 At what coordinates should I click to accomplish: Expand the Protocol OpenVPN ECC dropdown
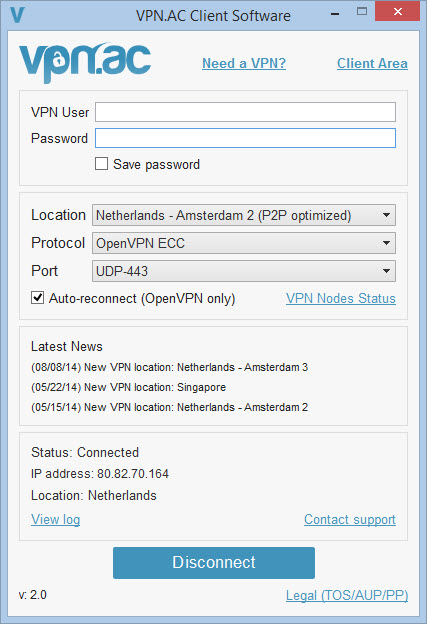pyautogui.click(x=244, y=243)
